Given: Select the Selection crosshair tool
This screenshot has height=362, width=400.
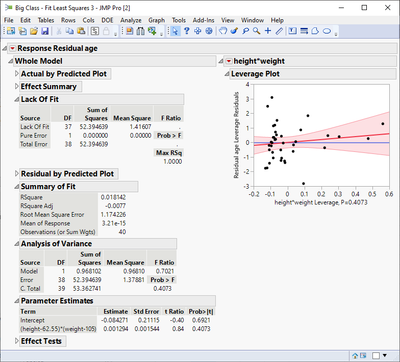Looking at the screenshot, I should pyautogui.click(x=198, y=31).
